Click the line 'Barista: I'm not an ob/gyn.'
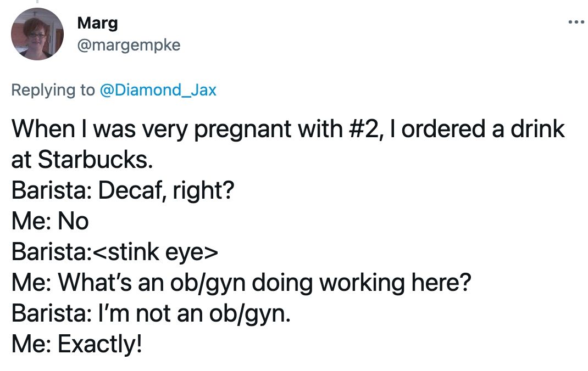This screenshot has height=371, width=588. pyautogui.click(x=151, y=313)
